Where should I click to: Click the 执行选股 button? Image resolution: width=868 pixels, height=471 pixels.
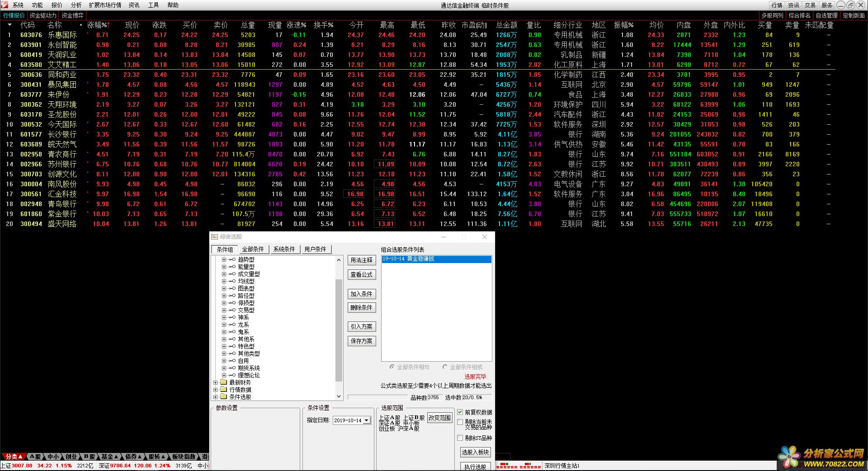[x=475, y=466]
